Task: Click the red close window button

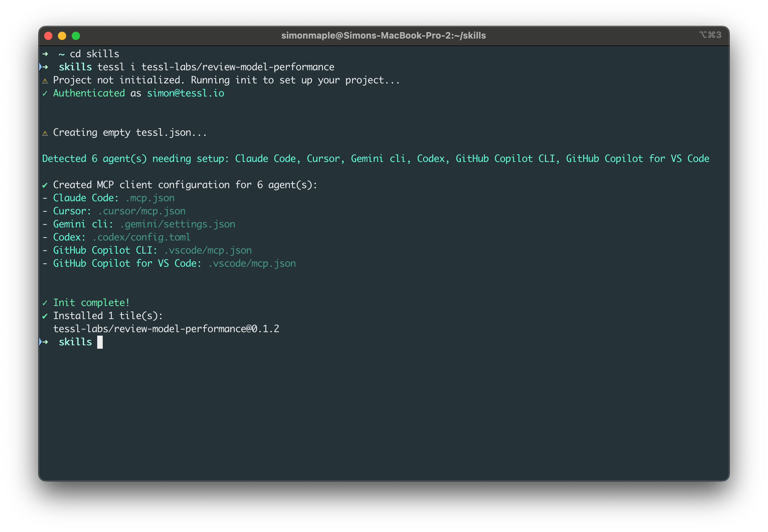Action: (48, 36)
